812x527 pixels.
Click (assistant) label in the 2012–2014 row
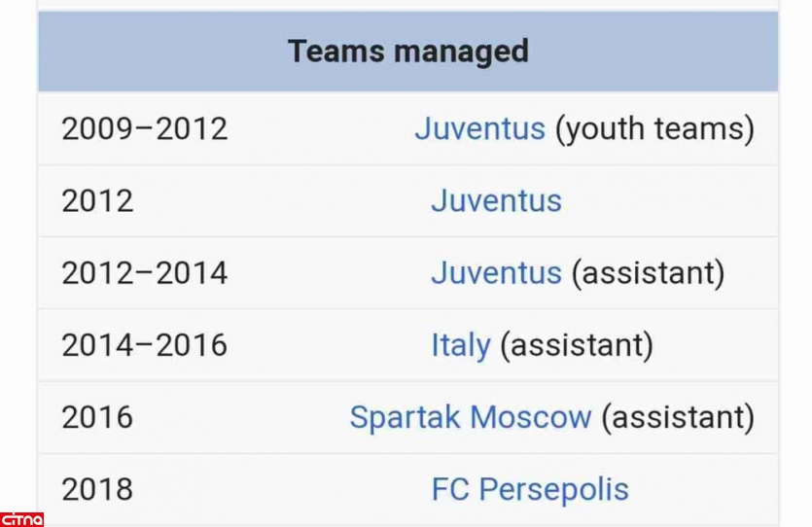(x=648, y=272)
